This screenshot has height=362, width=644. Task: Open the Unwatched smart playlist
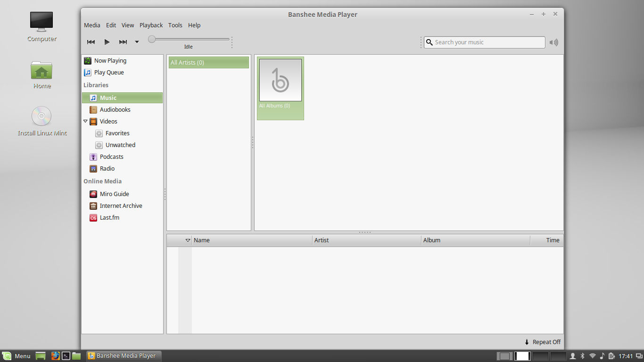(x=122, y=145)
